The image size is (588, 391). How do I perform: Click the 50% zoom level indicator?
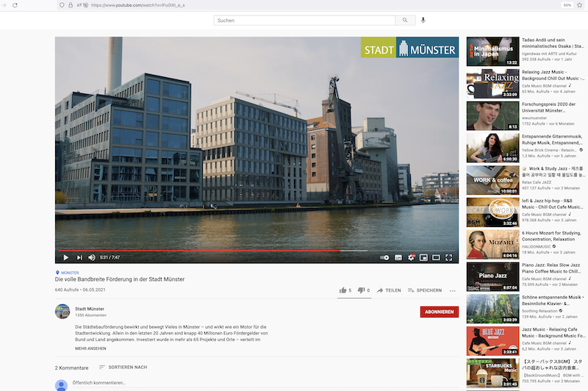click(x=567, y=5)
